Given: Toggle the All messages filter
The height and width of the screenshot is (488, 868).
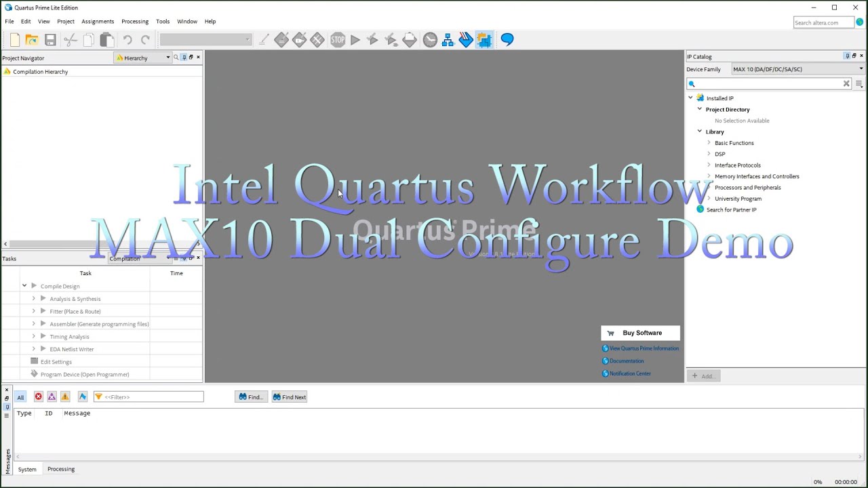Looking at the screenshot, I should [x=20, y=397].
